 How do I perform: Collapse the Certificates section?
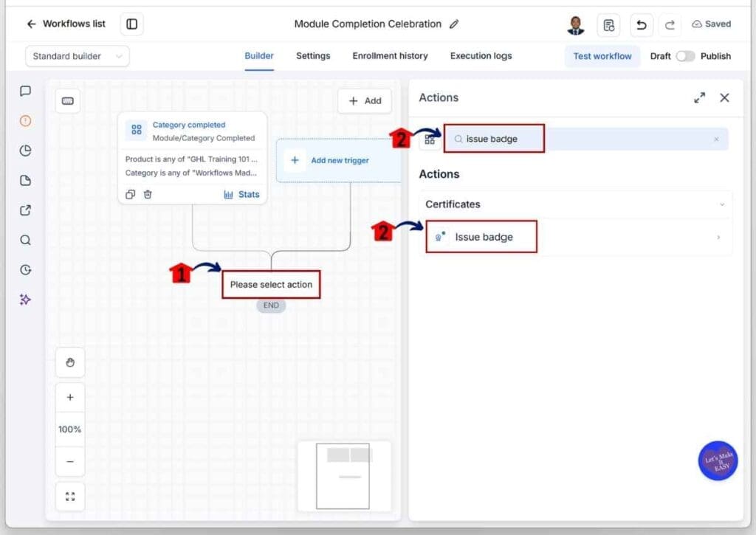pyautogui.click(x=722, y=204)
